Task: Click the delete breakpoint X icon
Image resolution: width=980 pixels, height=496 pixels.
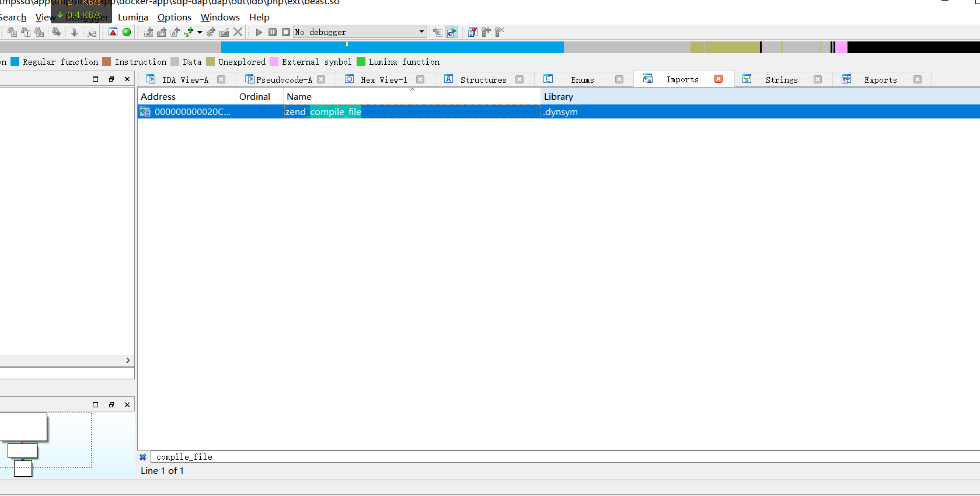Action: [x=500, y=32]
